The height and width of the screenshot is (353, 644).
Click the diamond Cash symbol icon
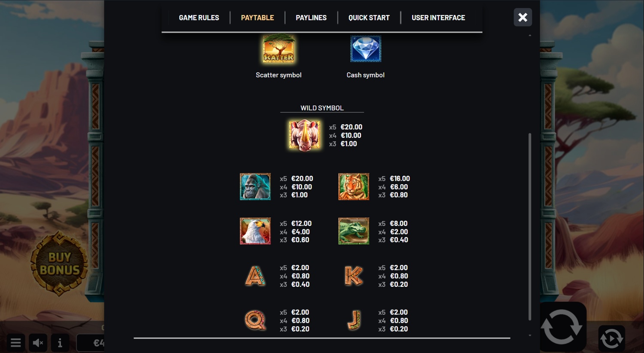pos(365,49)
